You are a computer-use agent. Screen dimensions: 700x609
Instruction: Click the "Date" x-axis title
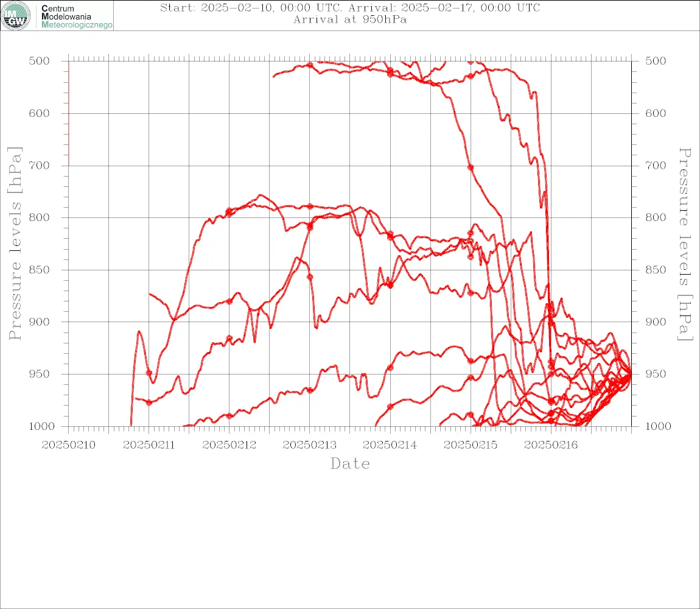[x=350, y=463]
